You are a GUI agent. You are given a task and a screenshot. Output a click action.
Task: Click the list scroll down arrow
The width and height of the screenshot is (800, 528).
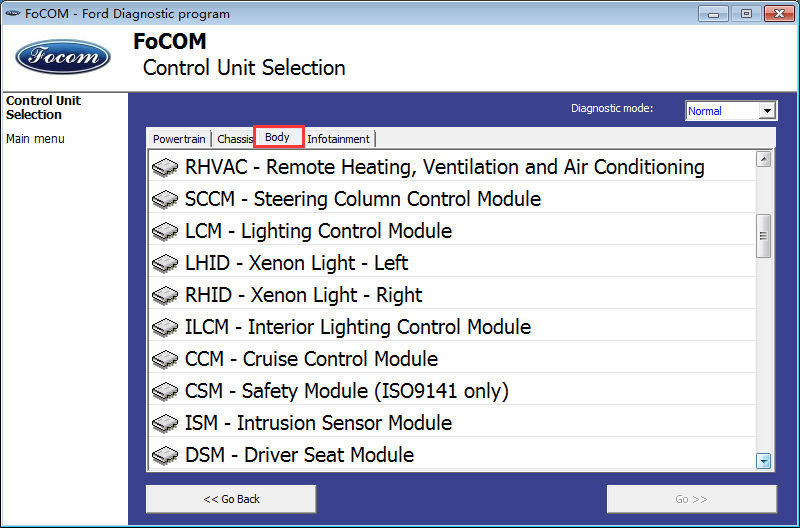(763, 461)
